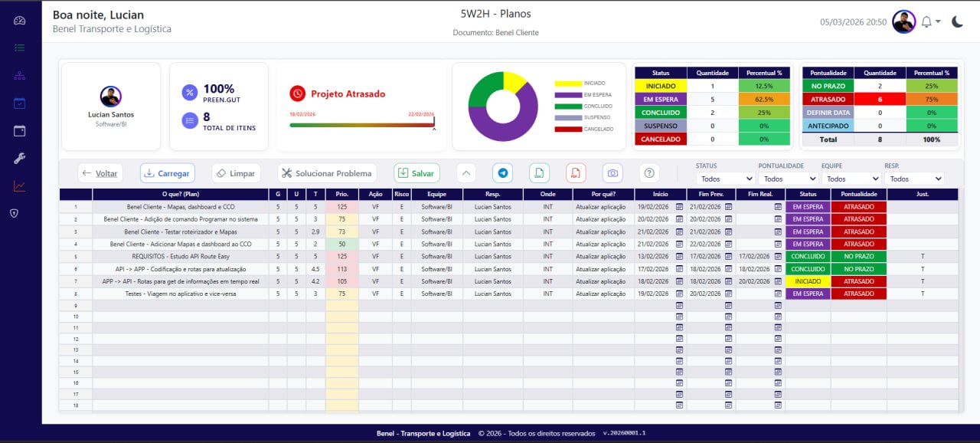Open help with the question mark icon

pos(649,173)
